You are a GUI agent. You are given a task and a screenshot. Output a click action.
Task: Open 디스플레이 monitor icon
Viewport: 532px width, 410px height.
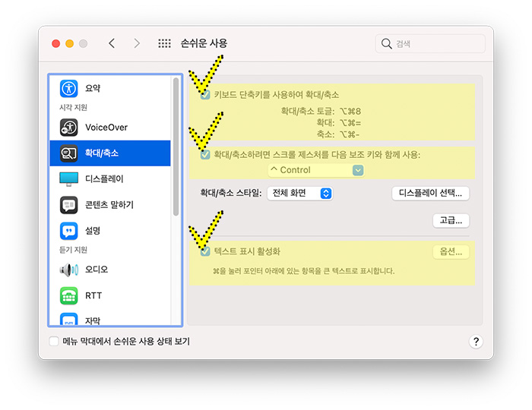[x=69, y=179]
